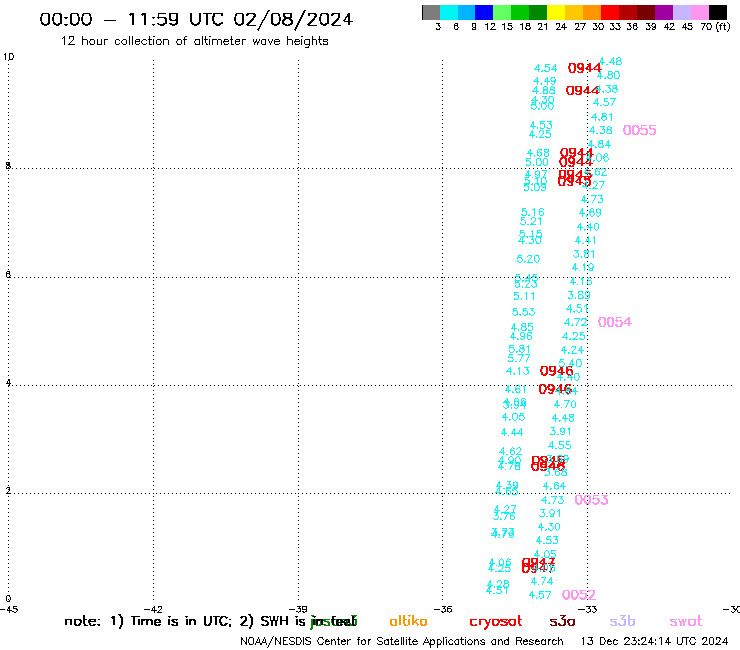Click the wave height value '4.74'
This screenshot has width=740, height=650.
pos(542,582)
